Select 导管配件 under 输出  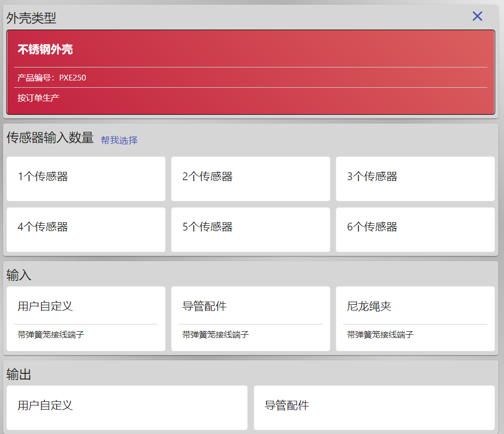tap(374, 408)
